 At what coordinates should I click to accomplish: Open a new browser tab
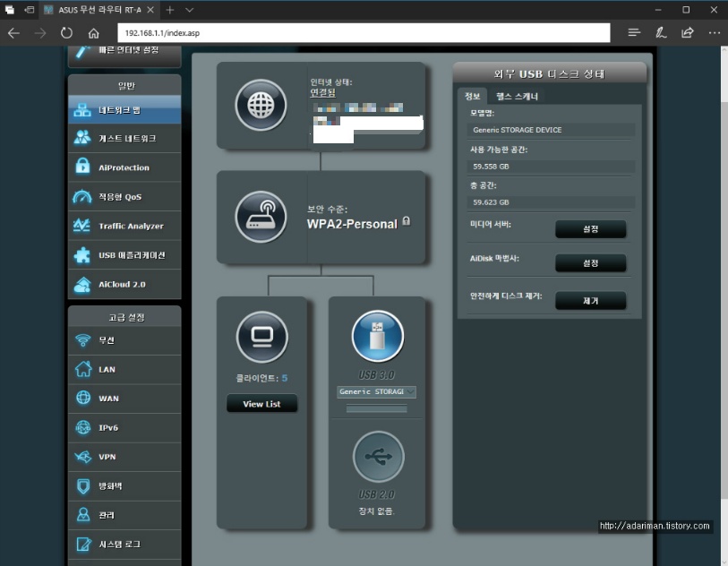pyautogui.click(x=170, y=10)
